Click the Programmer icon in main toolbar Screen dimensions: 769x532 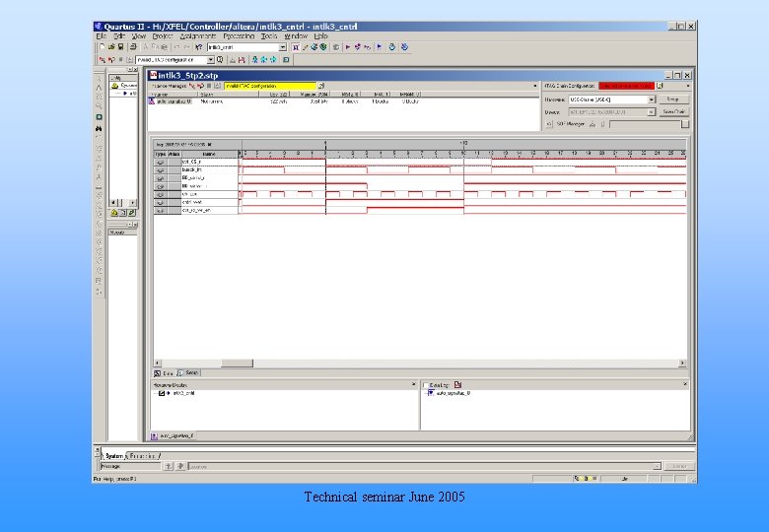[391, 47]
